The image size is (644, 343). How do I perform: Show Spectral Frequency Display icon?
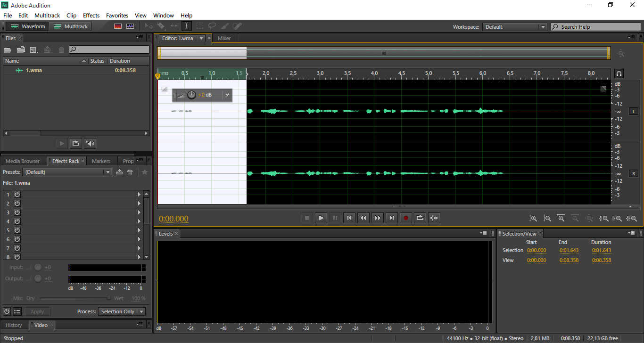point(118,26)
